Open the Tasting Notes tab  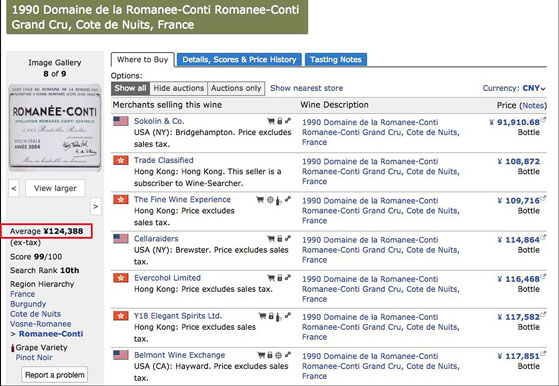click(x=336, y=60)
